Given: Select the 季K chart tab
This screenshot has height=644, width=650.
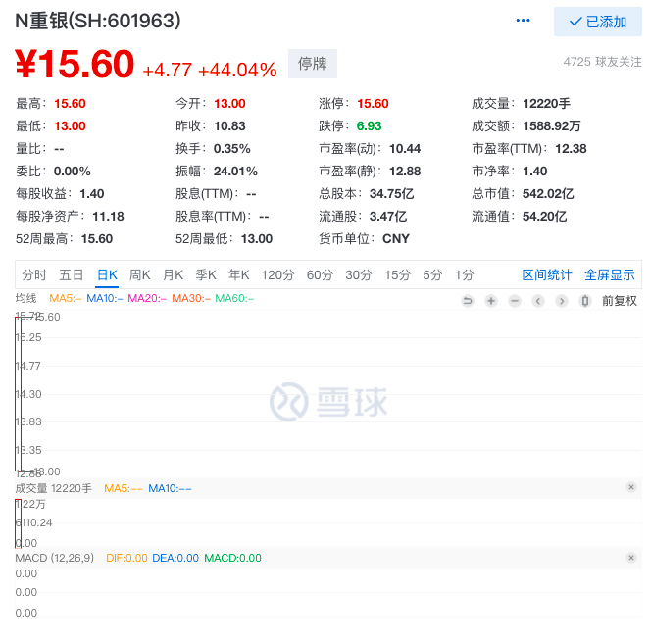Looking at the screenshot, I should coord(206,274).
